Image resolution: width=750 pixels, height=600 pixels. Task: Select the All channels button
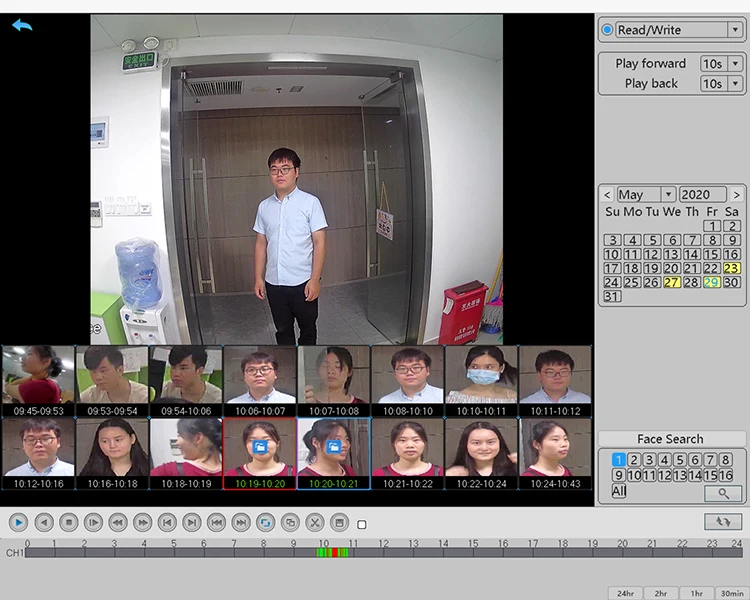pyautogui.click(x=619, y=492)
